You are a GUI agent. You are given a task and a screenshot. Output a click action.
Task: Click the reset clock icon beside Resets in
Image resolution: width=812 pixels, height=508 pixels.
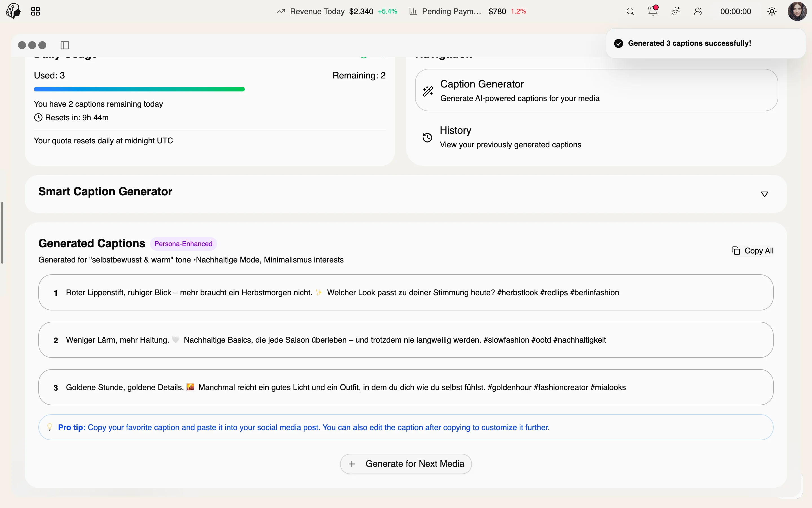38,118
